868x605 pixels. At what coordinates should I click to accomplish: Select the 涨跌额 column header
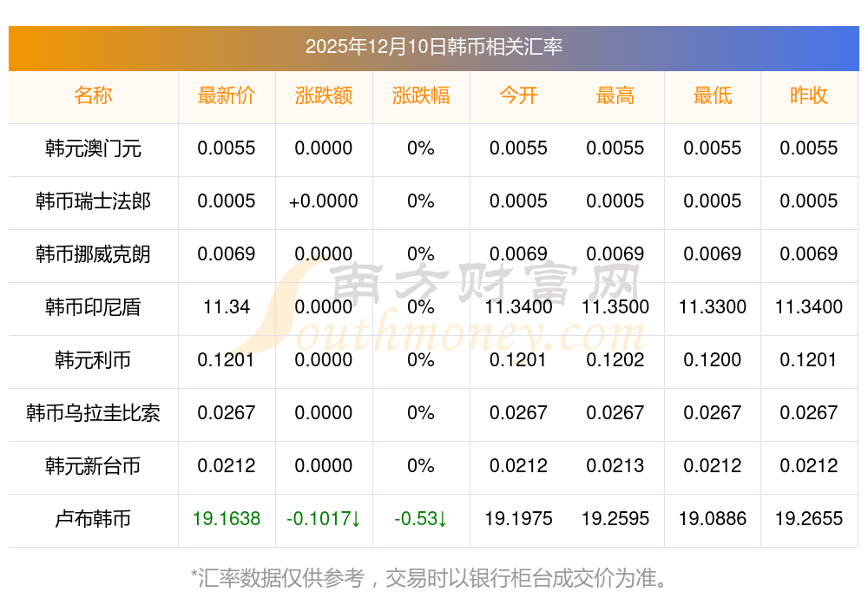point(324,95)
